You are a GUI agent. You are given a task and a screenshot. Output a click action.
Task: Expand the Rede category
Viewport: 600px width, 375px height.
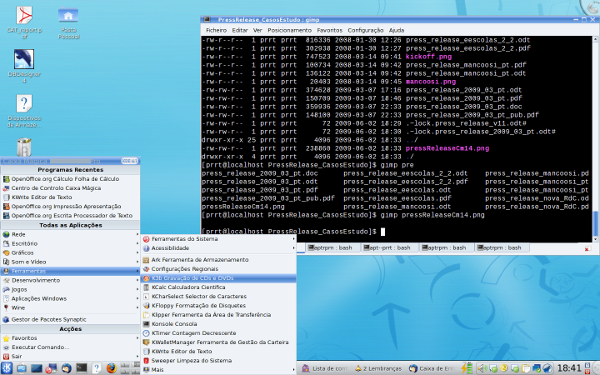click(70, 235)
